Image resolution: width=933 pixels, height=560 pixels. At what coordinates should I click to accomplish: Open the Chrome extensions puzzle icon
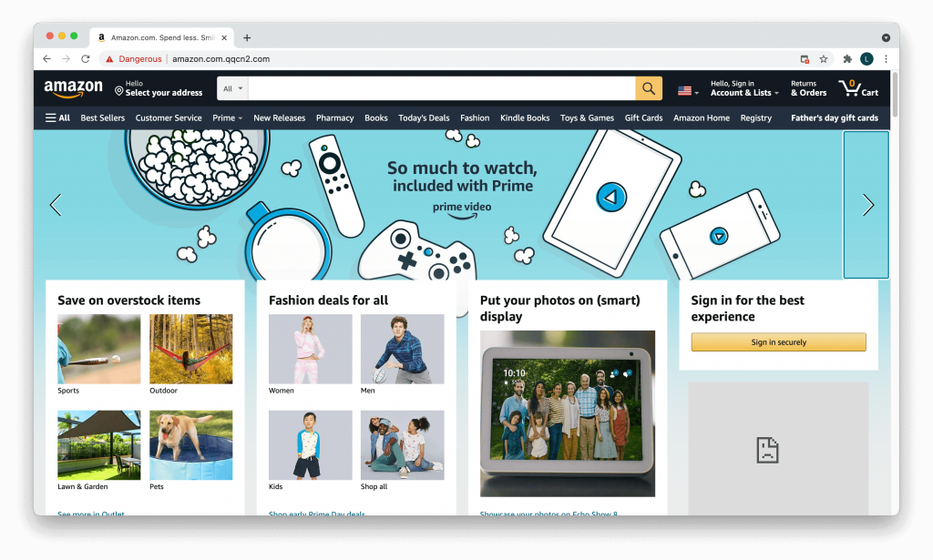click(x=847, y=59)
